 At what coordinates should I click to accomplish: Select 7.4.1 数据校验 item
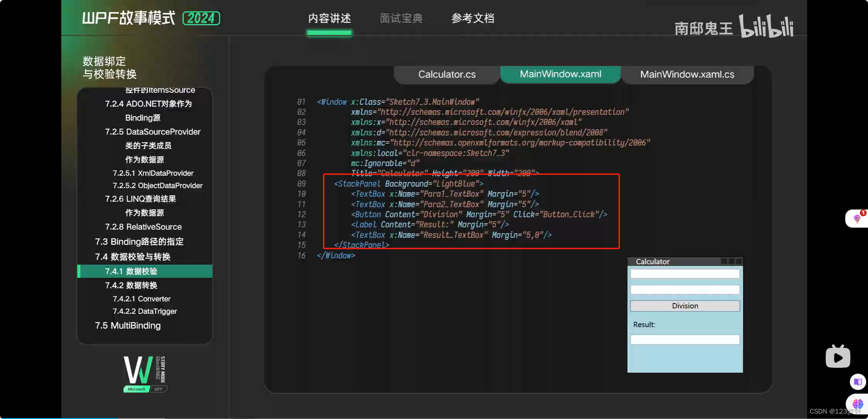(145, 271)
